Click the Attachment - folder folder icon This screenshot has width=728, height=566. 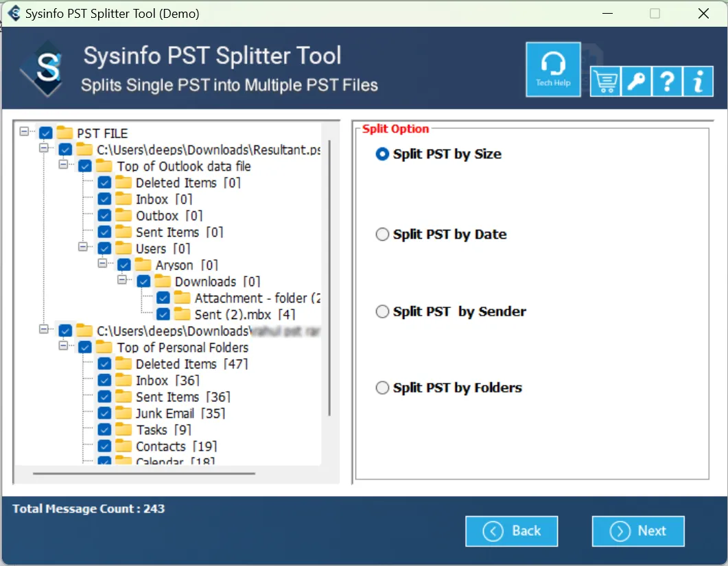182,298
